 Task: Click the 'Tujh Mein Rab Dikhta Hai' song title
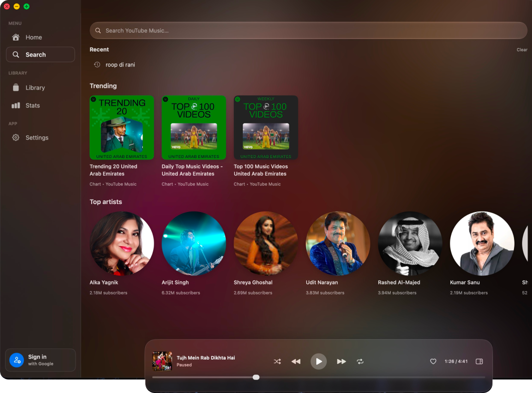(x=206, y=357)
